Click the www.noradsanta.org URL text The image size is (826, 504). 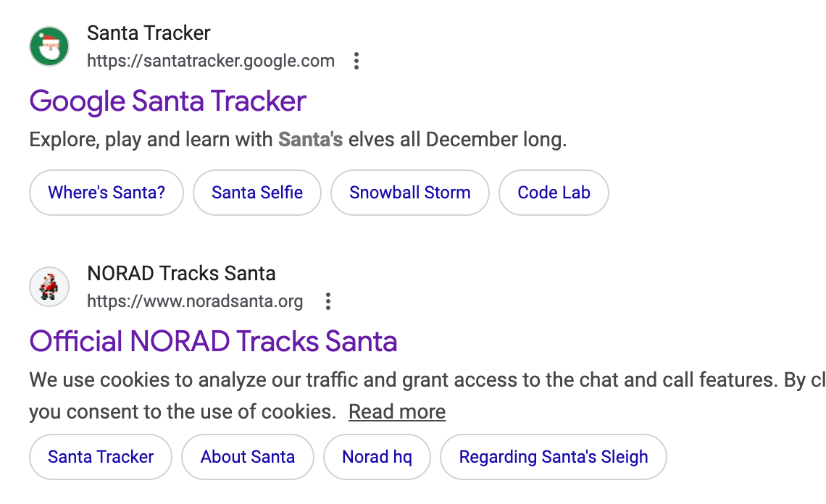point(195,301)
